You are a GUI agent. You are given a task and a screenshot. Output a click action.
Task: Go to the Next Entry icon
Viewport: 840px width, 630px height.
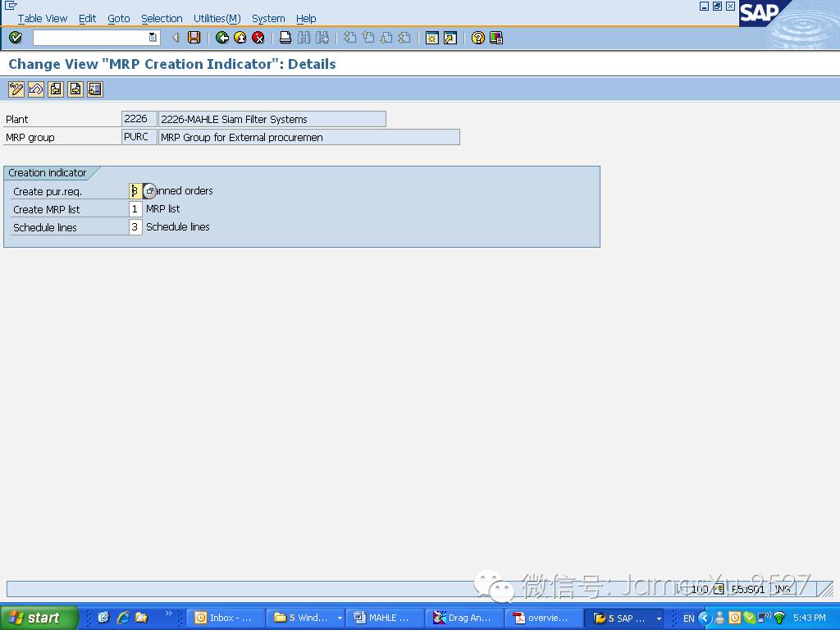[x=75, y=89]
